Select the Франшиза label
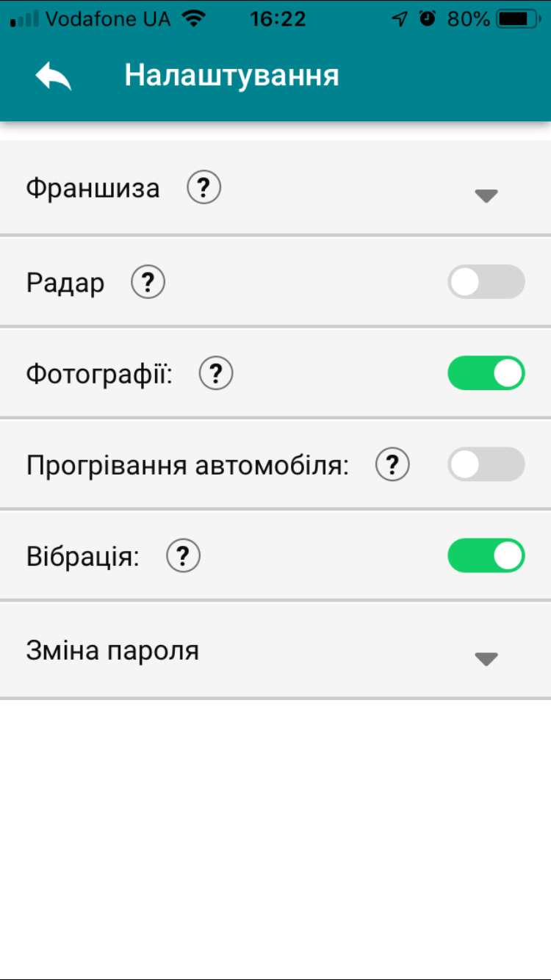The width and height of the screenshot is (551, 980). pos(93,189)
